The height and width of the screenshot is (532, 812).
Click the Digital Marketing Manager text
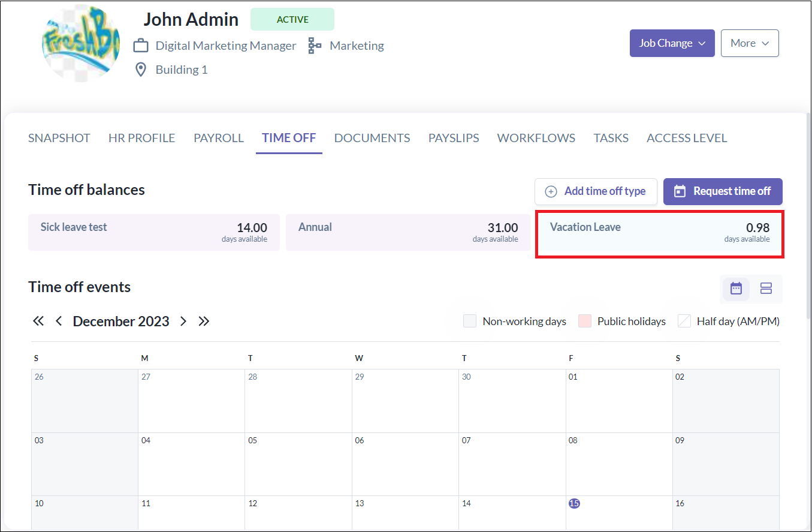tap(226, 46)
